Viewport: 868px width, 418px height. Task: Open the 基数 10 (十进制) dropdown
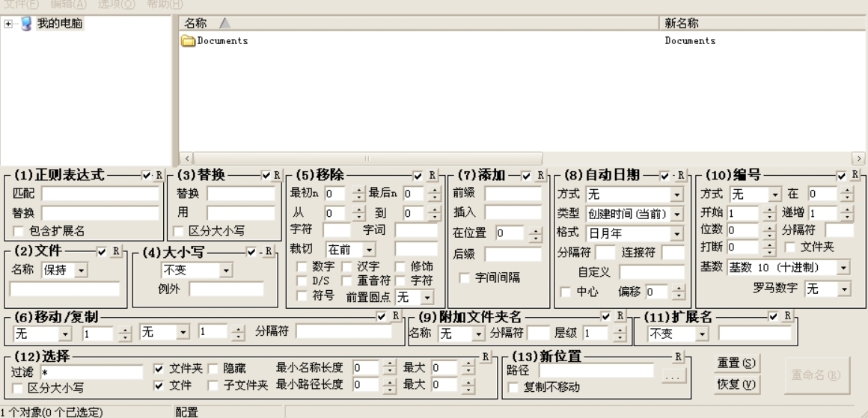pos(843,268)
